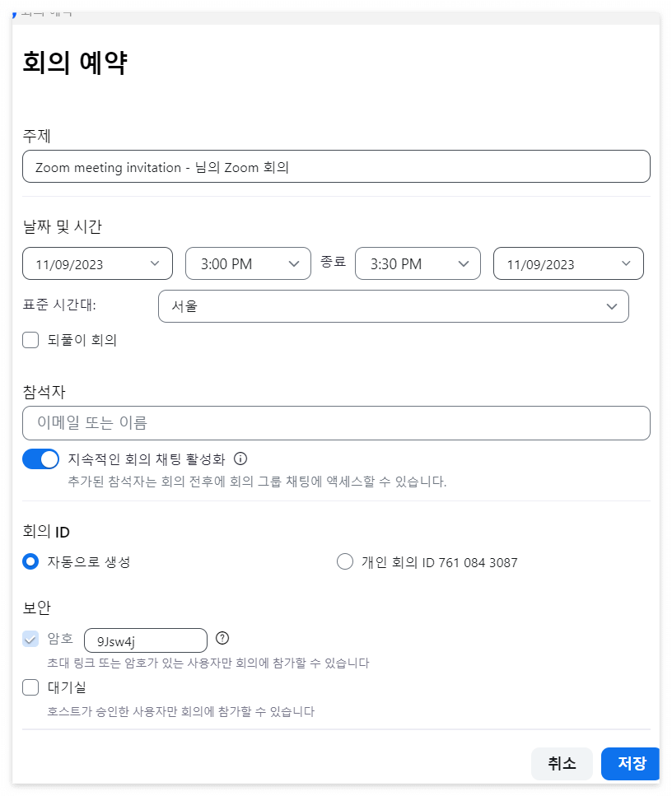
Task: Click the 저장 save button
Action: click(x=630, y=764)
